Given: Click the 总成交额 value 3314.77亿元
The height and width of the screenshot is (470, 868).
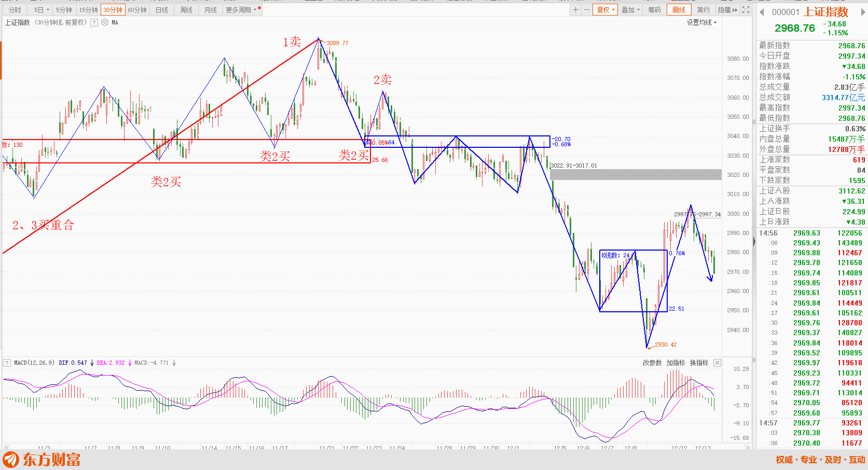Looking at the screenshot, I should point(843,98).
